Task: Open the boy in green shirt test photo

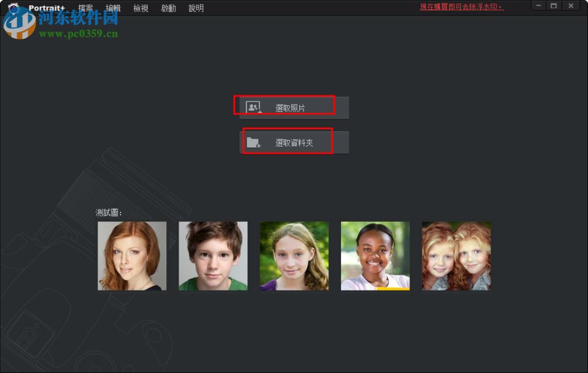Action: 213,255
